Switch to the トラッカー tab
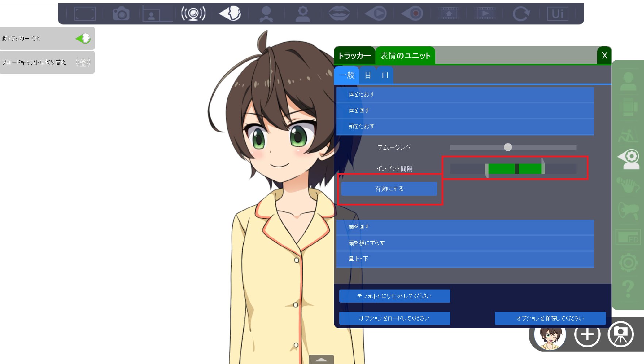This screenshot has width=644, height=364. [x=354, y=55]
